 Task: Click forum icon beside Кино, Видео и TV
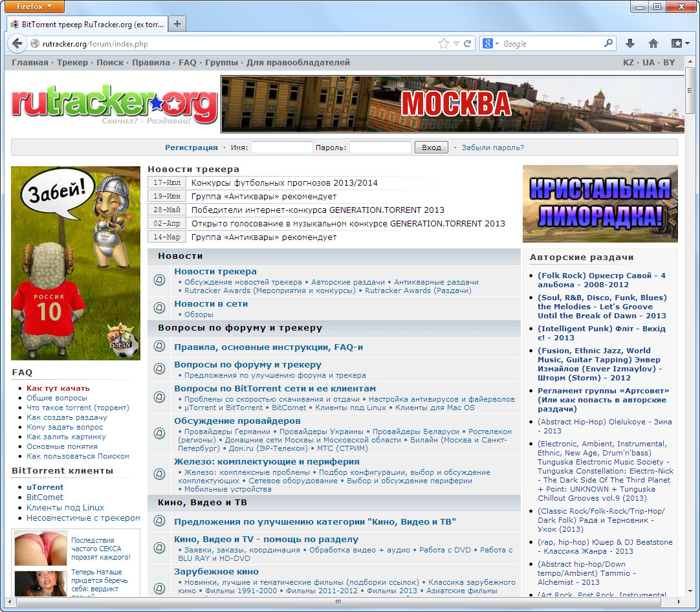(159, 547)
